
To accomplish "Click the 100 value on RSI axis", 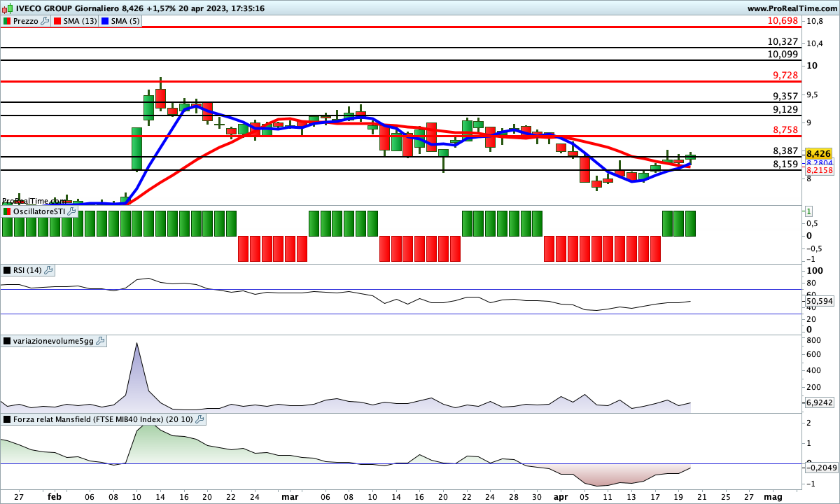I will [x=813, y=270].
